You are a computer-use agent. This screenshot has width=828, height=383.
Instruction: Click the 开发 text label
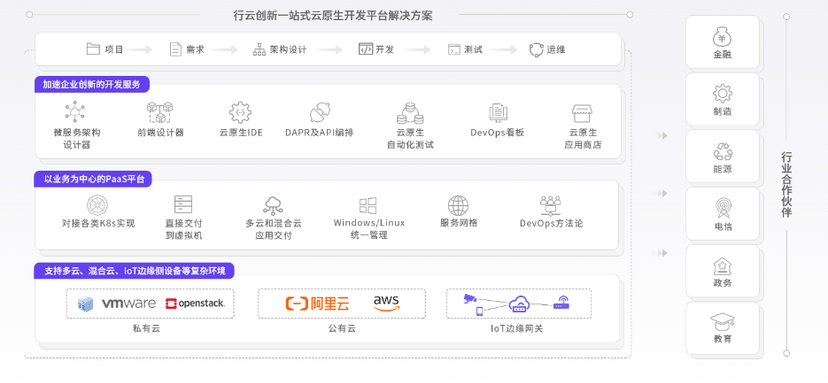tap(385, 50)
